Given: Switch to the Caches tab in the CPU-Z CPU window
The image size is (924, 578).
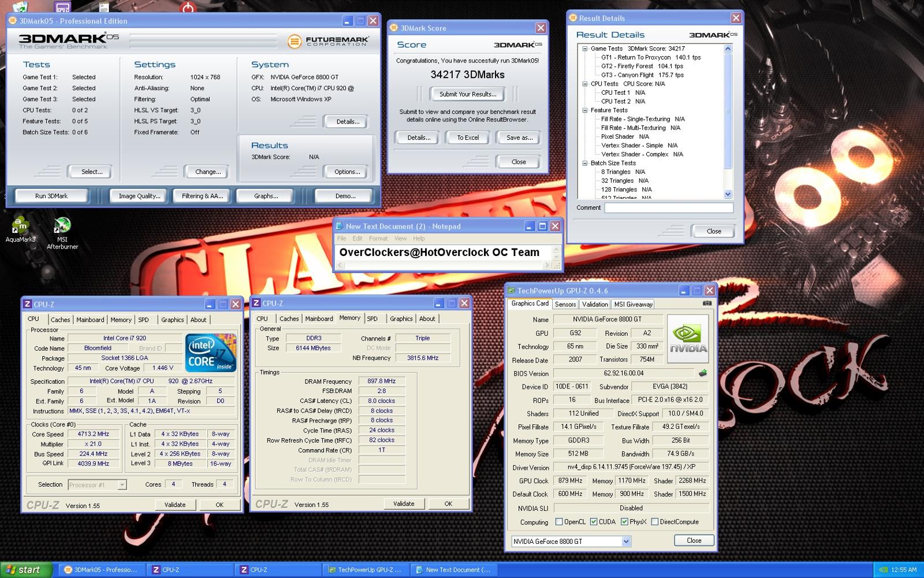Looking at the screenshot, I should click(60, 320).
